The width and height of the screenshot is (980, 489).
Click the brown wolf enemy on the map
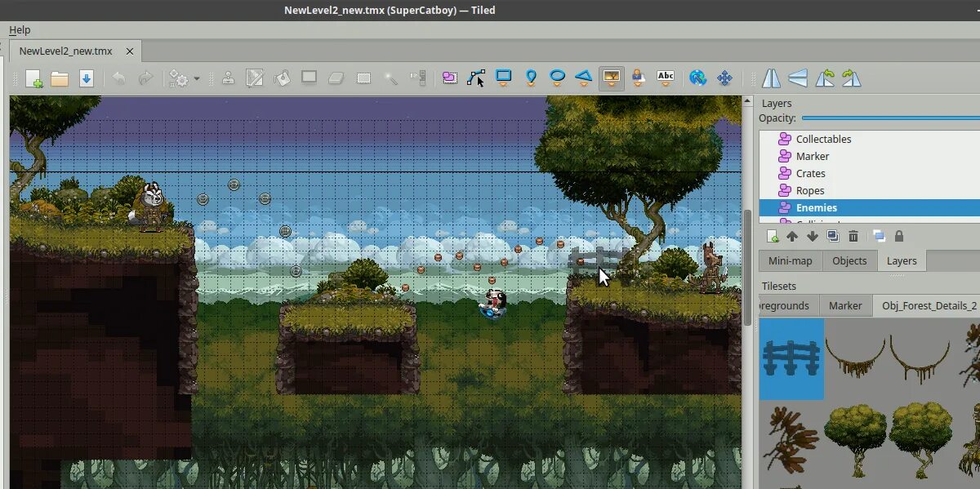pyautogui.click(x=712, y=266)
